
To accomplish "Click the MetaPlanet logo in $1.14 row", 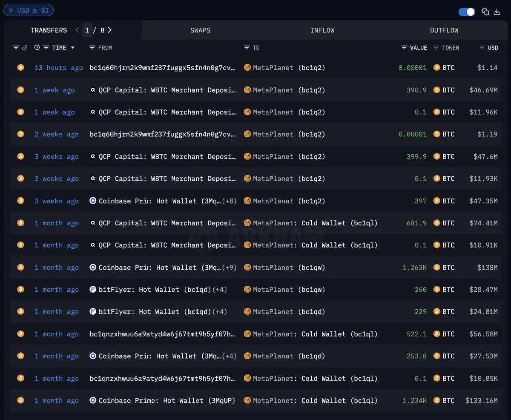I will point(247,68).
